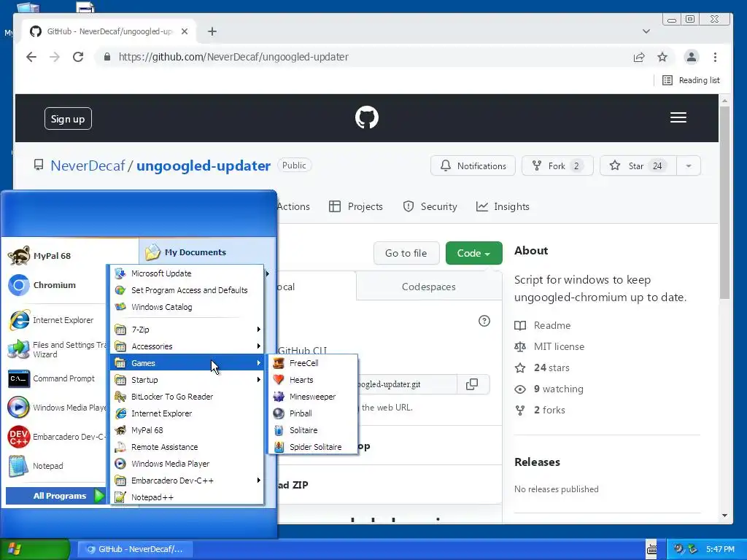
Task: Open Internet Explorer in the Start menu's left column
Action: (55, 320)
